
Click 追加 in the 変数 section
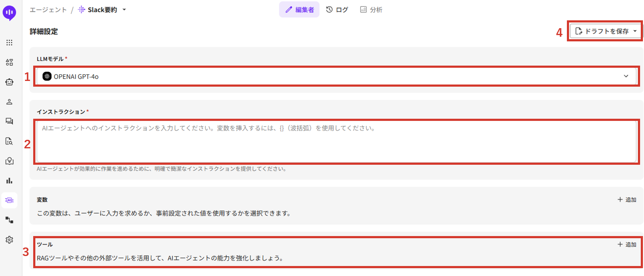coord(627,200)
